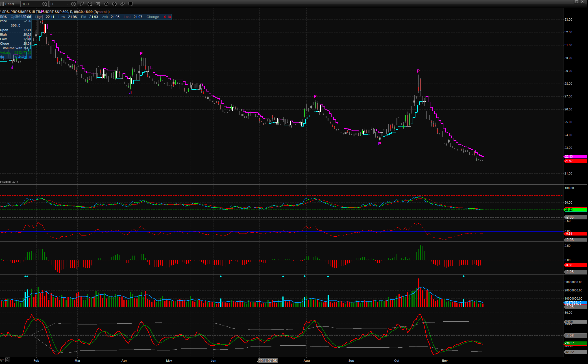Click the Bid 21.93 quote field
588x364 pixels.
(90, 17)
